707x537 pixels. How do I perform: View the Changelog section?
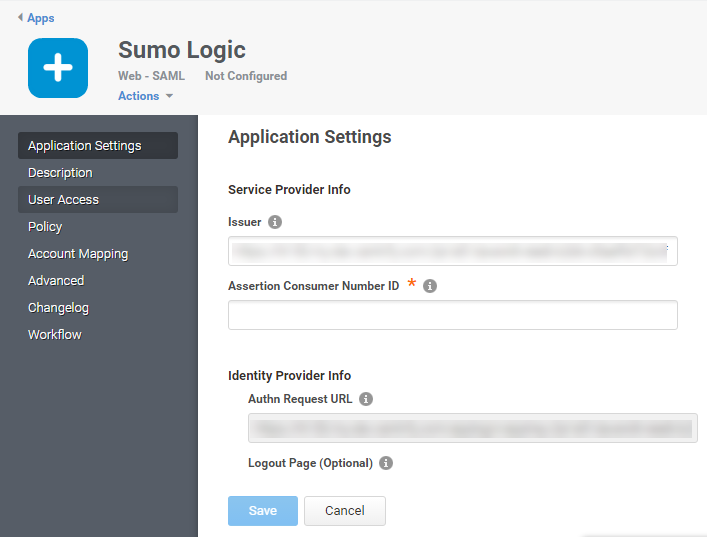59,308
